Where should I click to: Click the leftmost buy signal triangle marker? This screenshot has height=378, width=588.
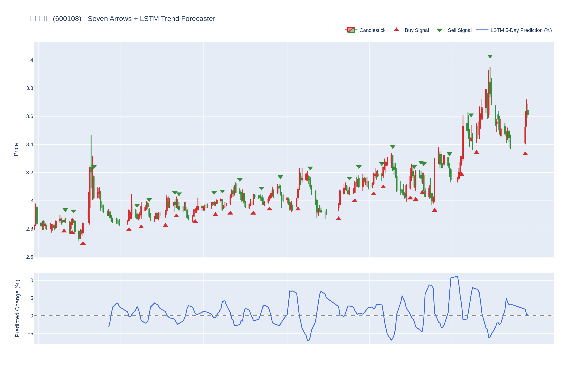[64, 231]
